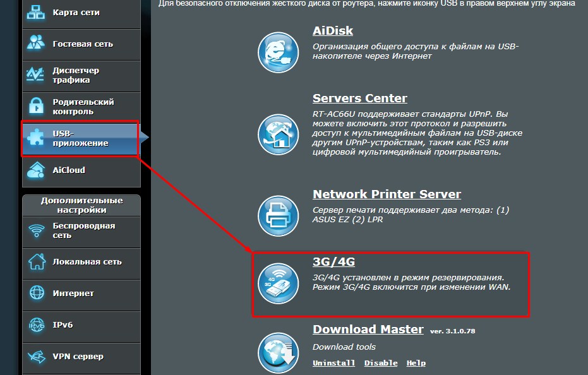
Task: Click the Локальная сеть house icon
Action: click(x=37, y=261)
